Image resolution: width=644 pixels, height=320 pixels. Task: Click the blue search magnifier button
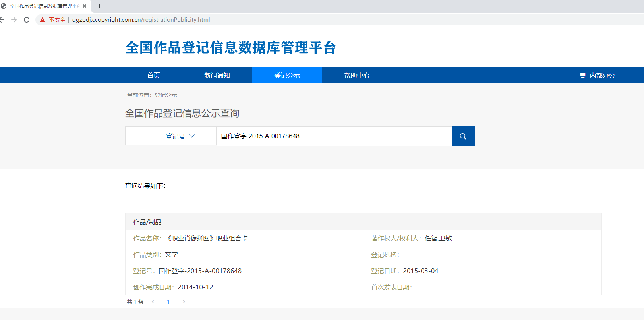463,136
